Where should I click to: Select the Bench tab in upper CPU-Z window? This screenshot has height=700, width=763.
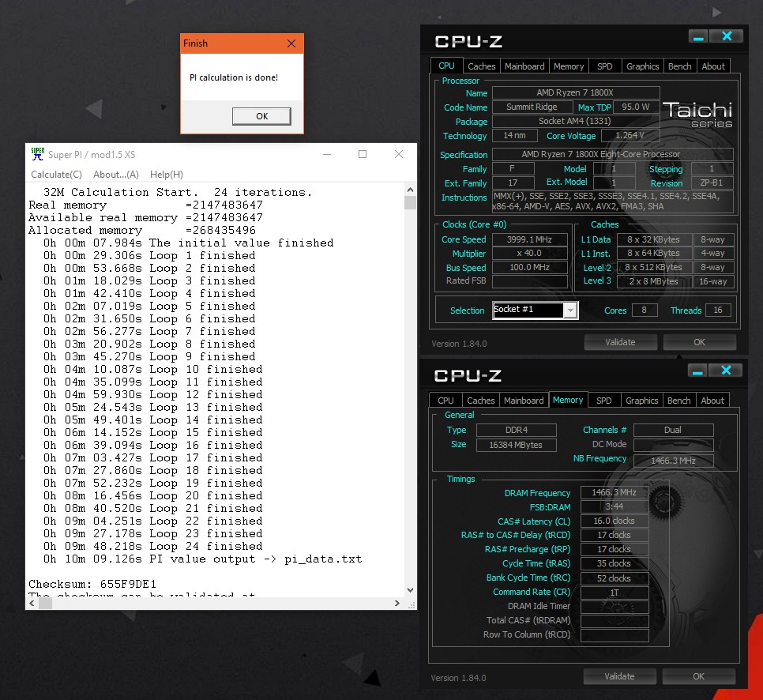(x=680, y=66)
